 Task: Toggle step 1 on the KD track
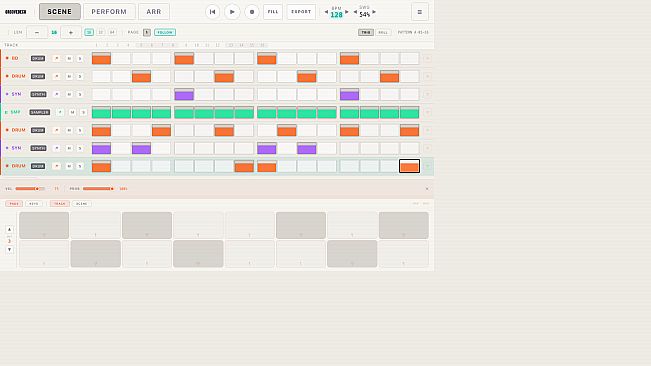coord(101,59)
